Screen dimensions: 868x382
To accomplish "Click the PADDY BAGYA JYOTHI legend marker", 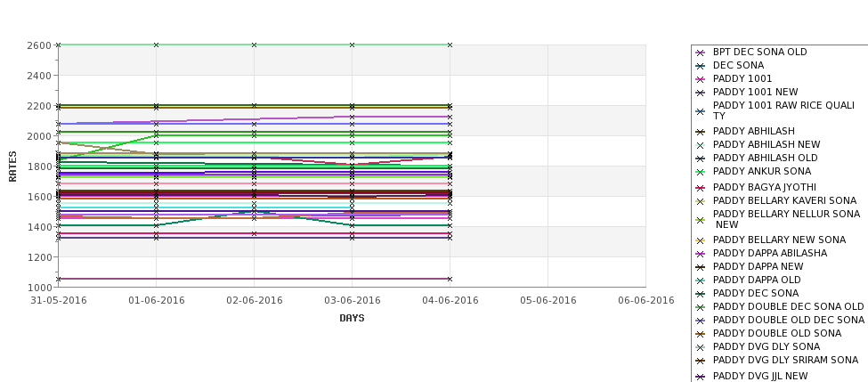I will pos(701,188).
